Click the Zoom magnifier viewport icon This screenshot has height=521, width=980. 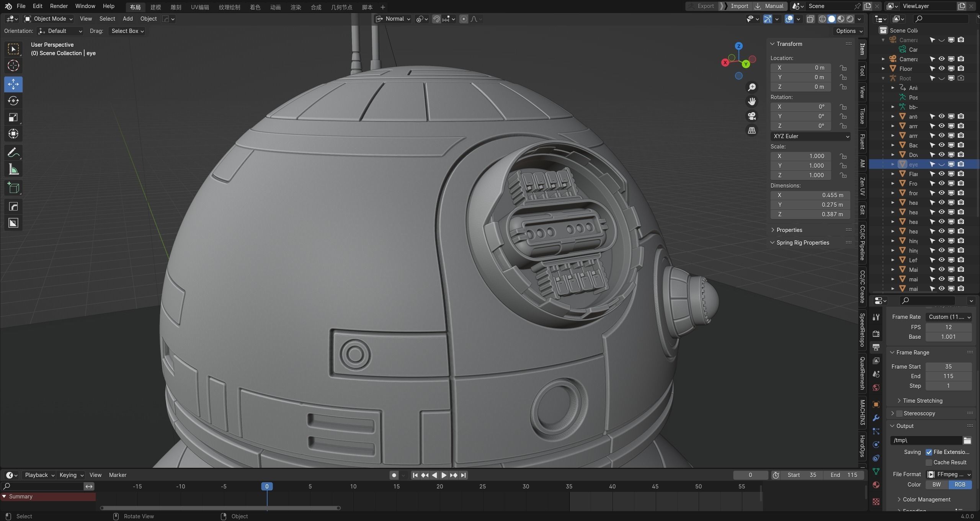point(752,87)
